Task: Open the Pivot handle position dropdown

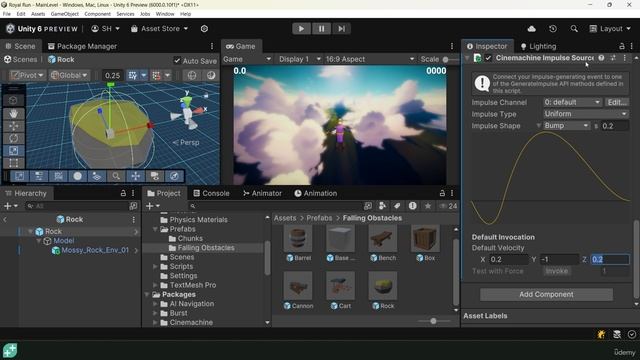Action: tap(28, 75)
